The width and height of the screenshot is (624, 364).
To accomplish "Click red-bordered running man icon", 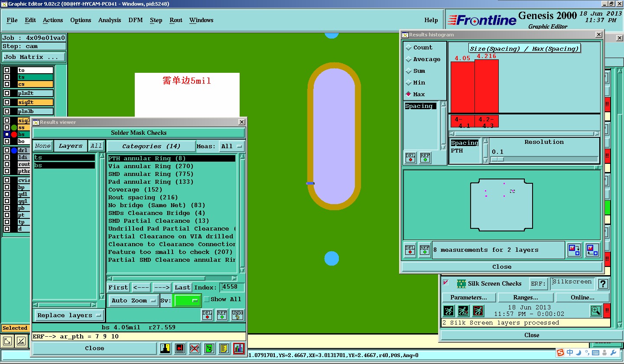I will tap(478, 311).
